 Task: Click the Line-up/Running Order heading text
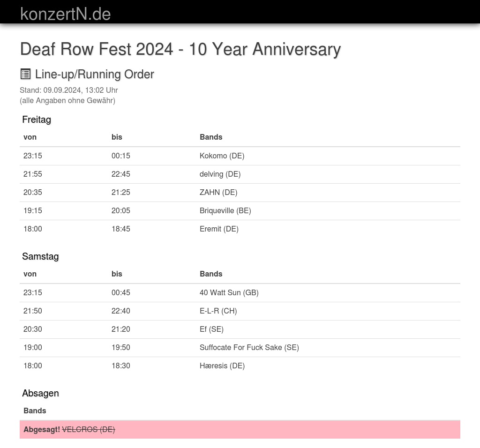pos(94,74)
